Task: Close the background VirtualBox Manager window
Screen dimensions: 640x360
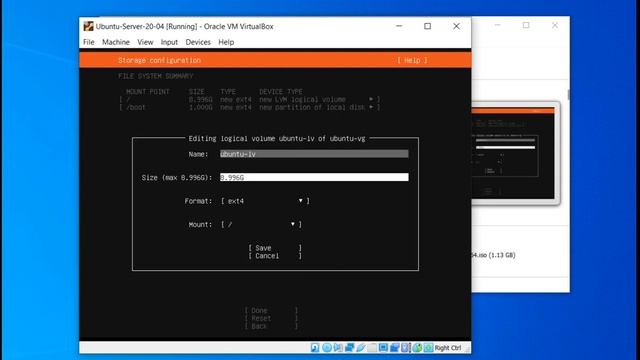Action: point(555,25)
